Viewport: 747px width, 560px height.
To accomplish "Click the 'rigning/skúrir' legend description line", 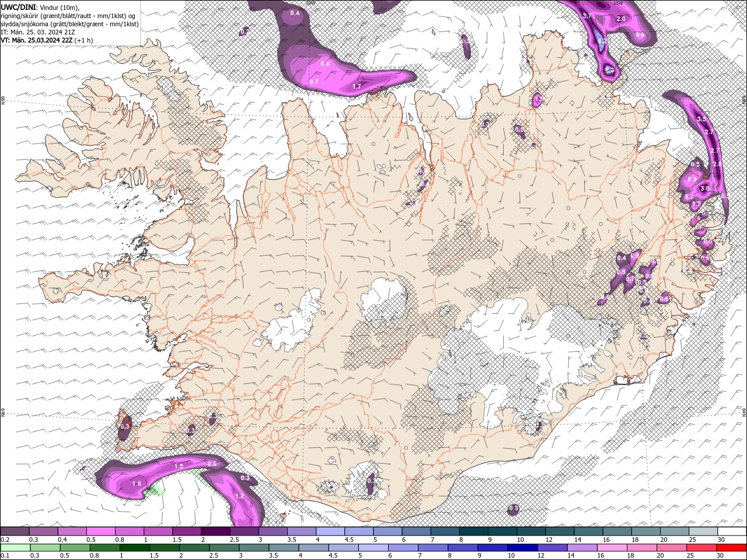I will [x=68, y=16].
